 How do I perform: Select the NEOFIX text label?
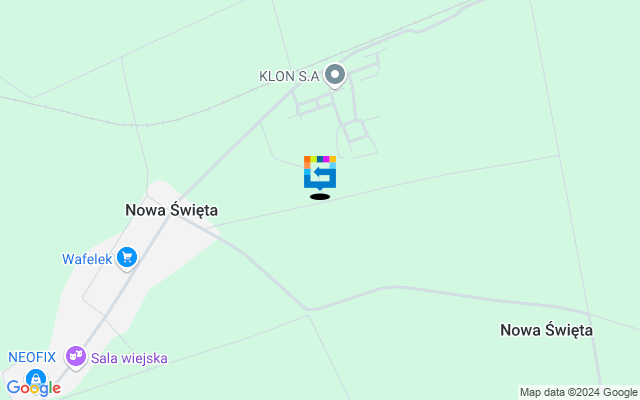(x=32, y=357)
